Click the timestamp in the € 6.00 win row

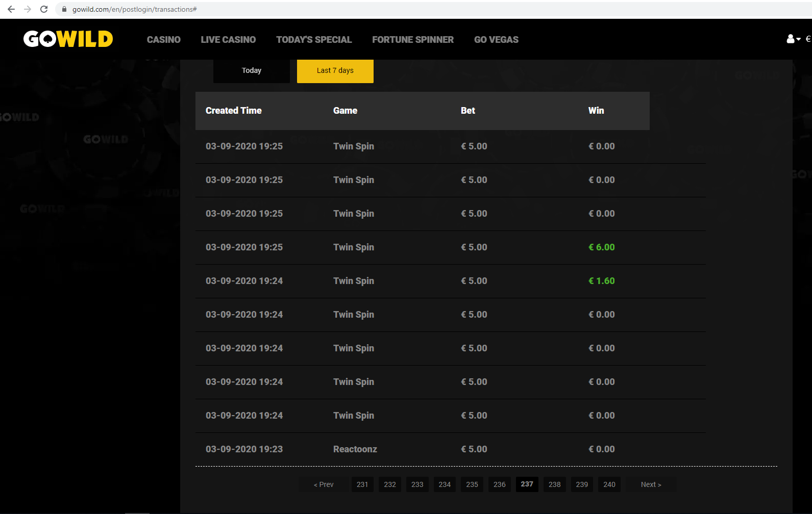coord(244,247)
